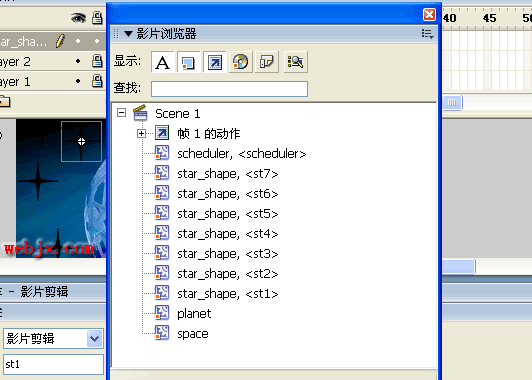Click movie clip icon for st5
Image resolution: width=532 pixels, height=380 pixels.
pos(162,213)
